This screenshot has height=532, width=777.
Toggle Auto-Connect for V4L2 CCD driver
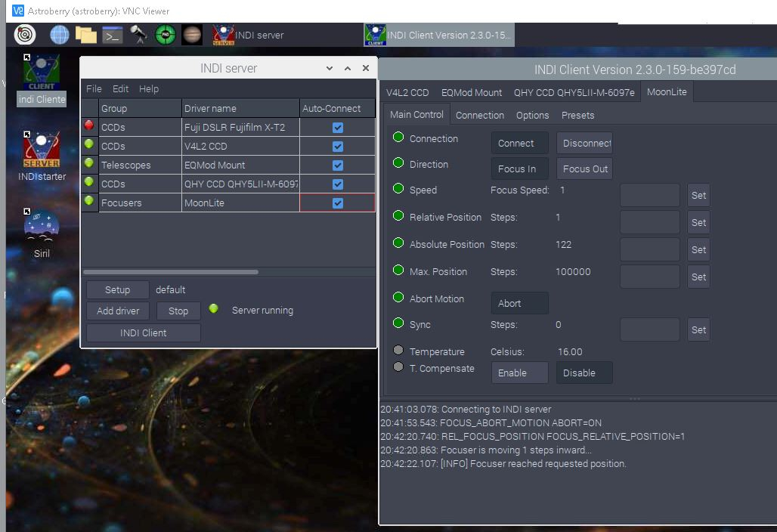pyautogui.click(x=338, y=147)
